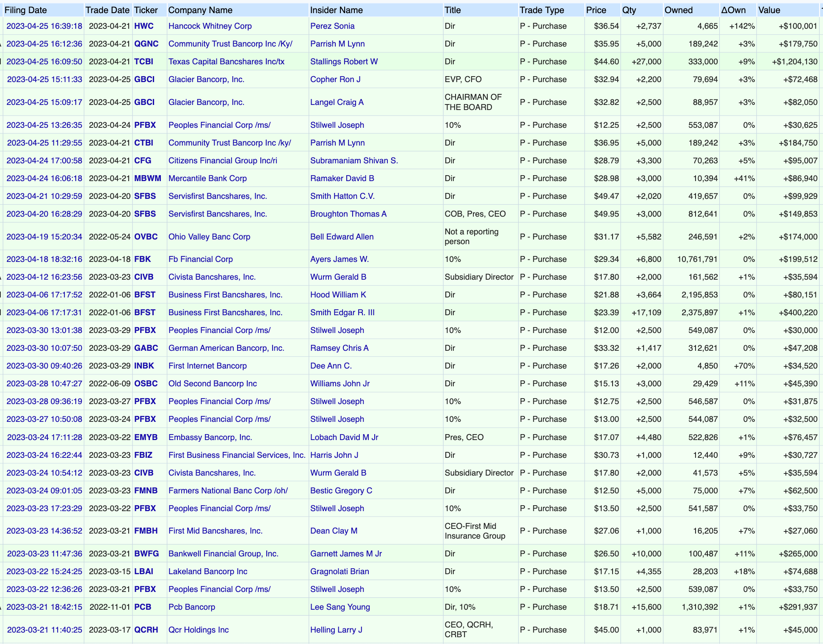The width and height of the screenshot is (823, 644).
Task: Open Bankwell Financial Group, Inc. link
Action: tap(224, 554)
